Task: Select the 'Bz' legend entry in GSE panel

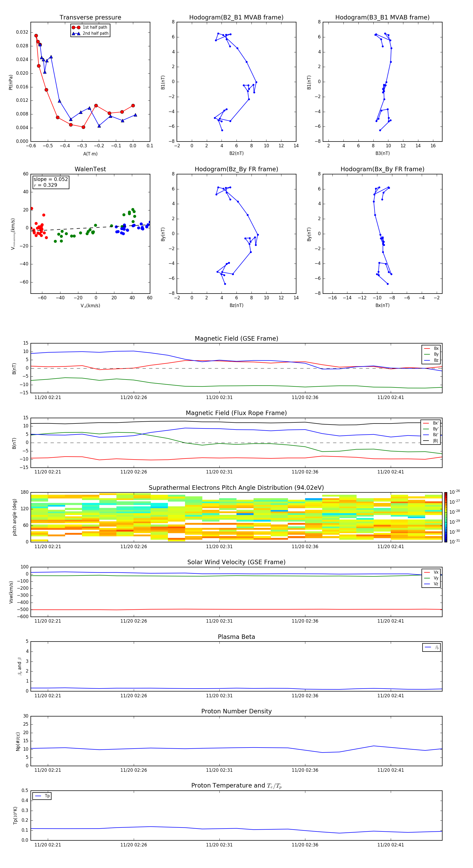Action: click(x=431, y=360)
